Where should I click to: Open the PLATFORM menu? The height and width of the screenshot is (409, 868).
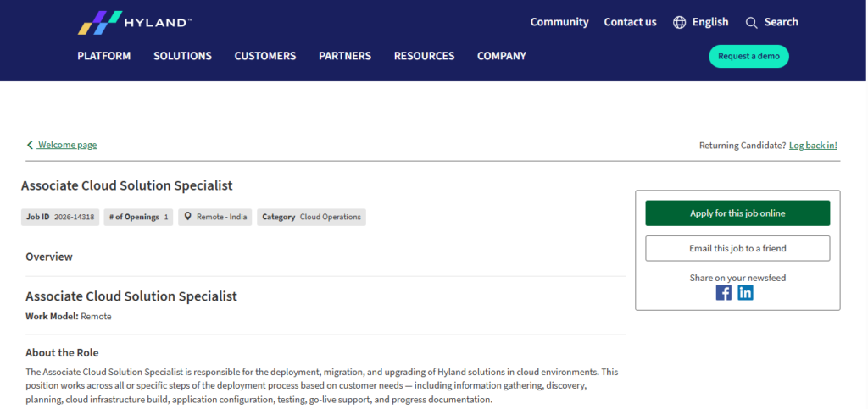click(104, 56)
